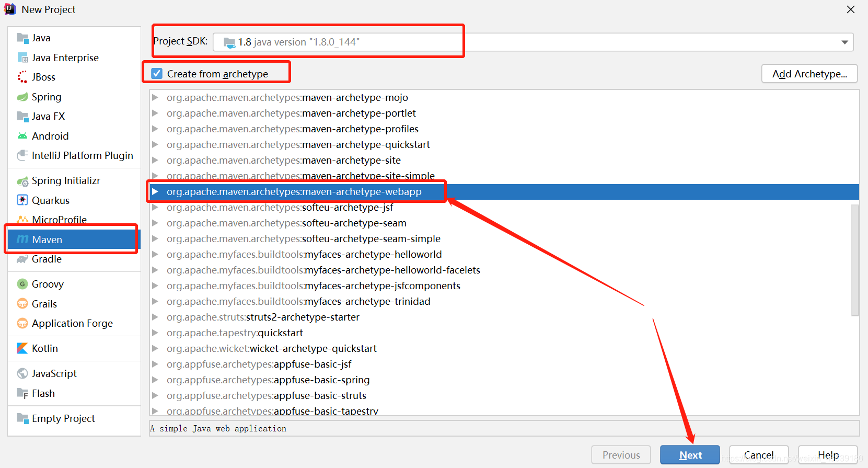Viewport: 868px width, 468px height.
Task: Click the Java FX folder icon
Action: (x=22, y=116)
